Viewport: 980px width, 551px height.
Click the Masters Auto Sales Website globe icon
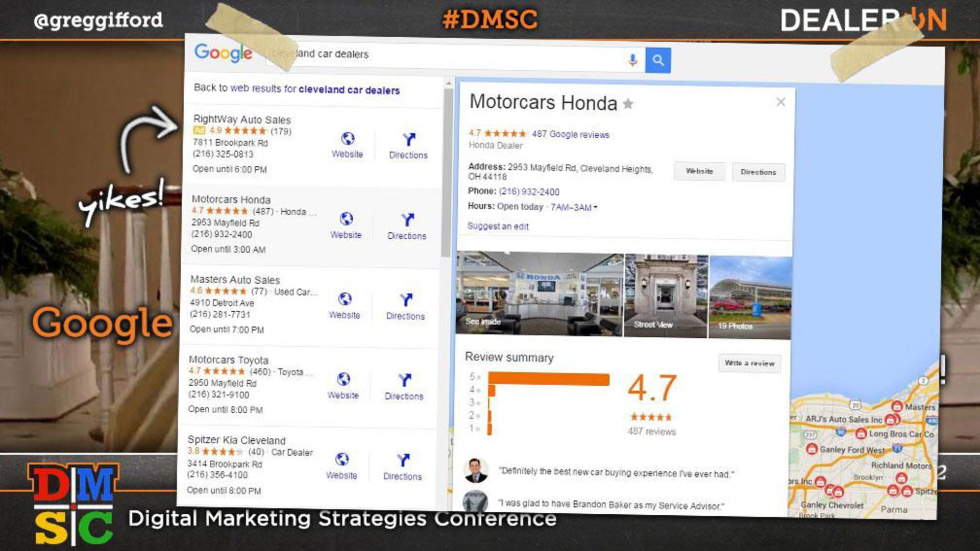click(x=345, y=299)
